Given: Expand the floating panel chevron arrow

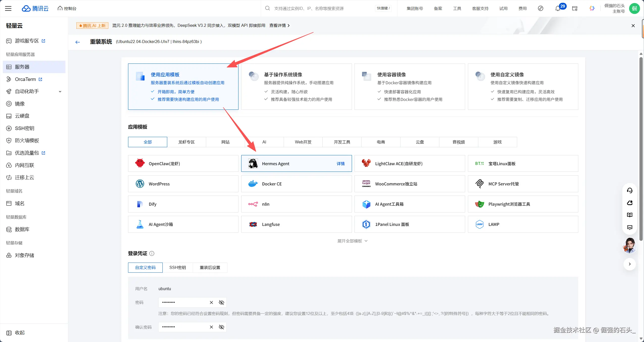Looking at the screenshot, I should click(x=630, y=264).
